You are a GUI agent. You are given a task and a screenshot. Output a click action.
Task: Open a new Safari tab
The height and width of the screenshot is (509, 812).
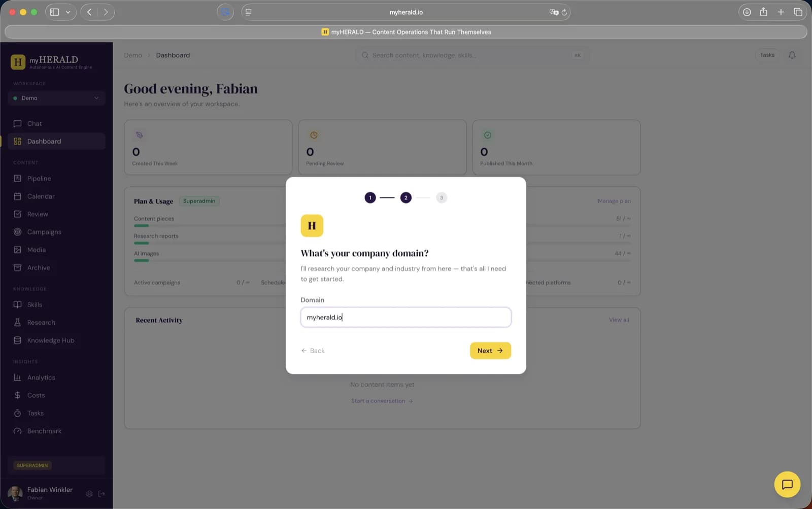[x=781, y=12]
